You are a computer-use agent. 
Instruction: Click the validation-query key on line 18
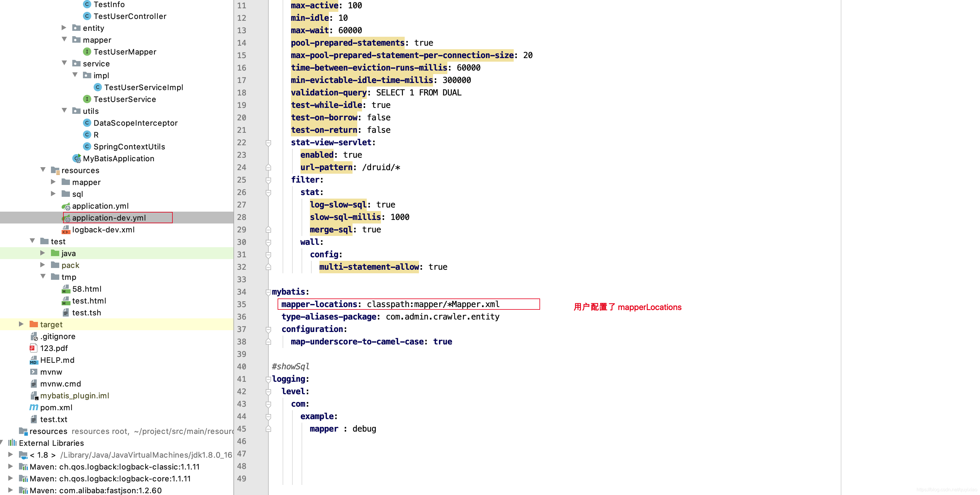point(328,92)
